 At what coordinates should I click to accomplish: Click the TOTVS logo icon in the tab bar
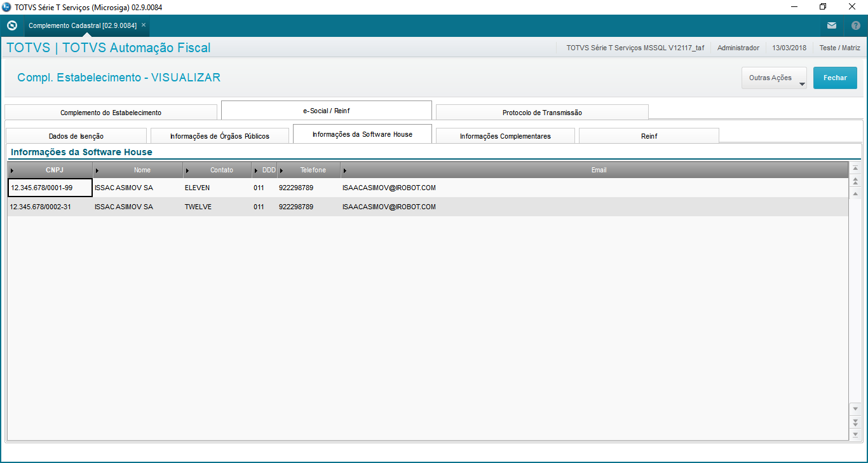(11, 25)
